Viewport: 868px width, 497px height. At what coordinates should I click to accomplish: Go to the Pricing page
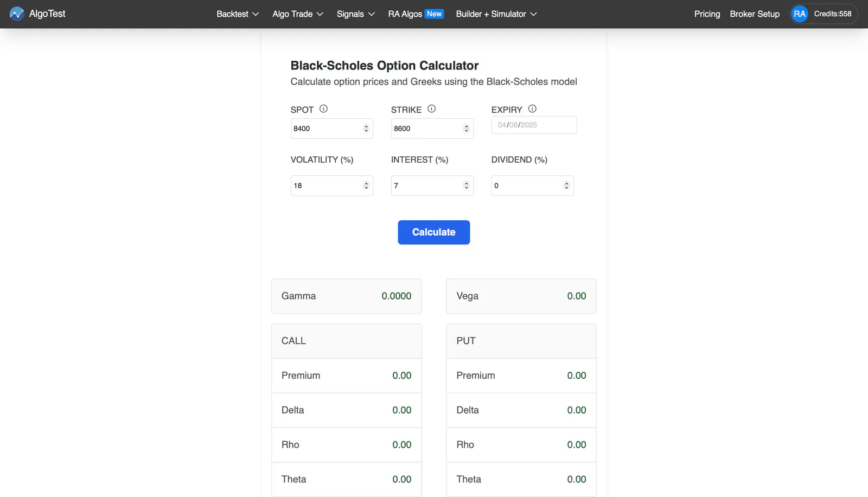pos(707,14)
